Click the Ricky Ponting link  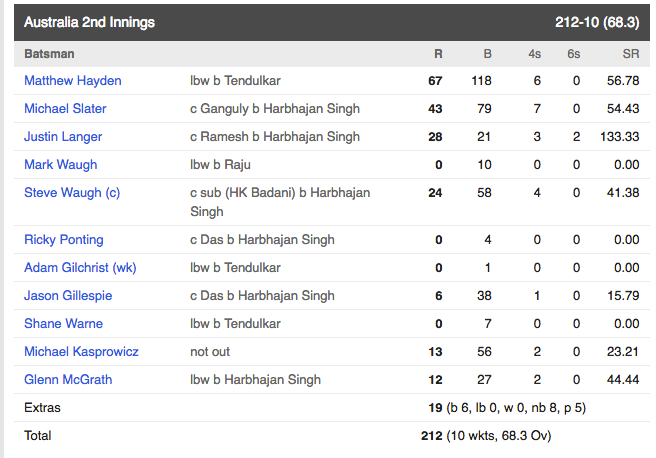tap(64, 240)
